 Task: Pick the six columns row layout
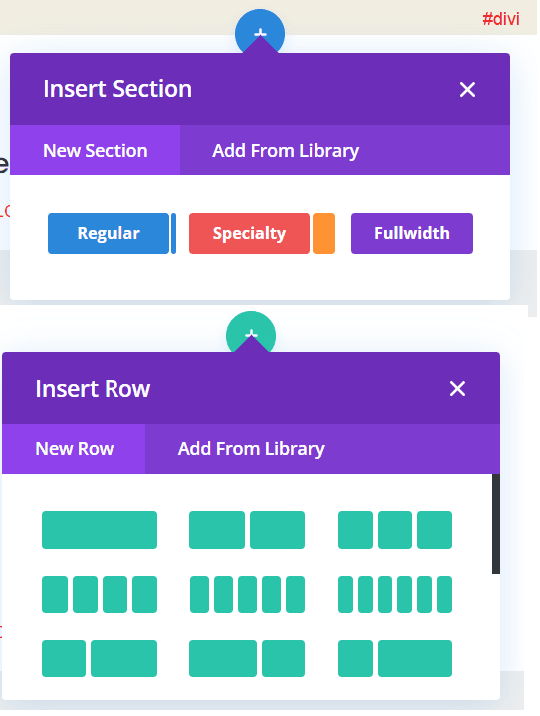tap(395, 594)
